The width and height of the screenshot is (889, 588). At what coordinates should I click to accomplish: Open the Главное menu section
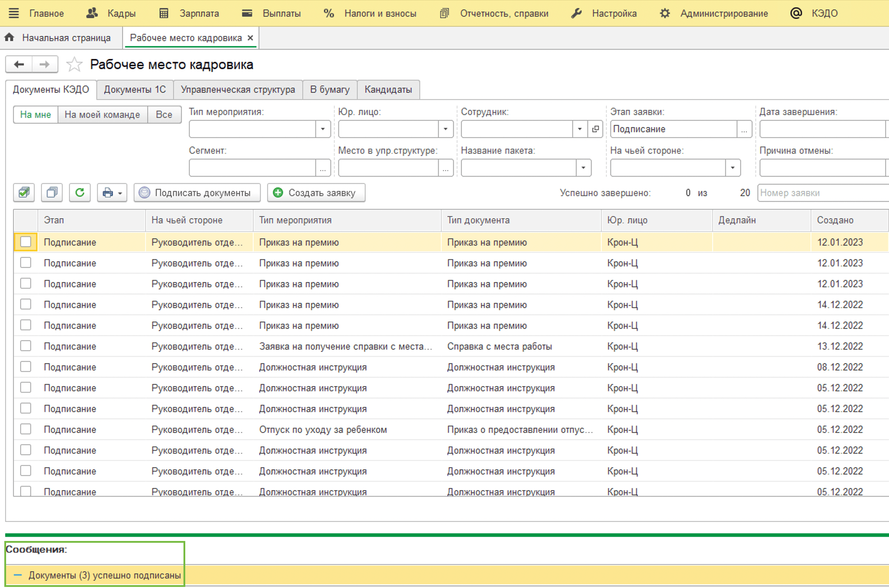(47, 14)
